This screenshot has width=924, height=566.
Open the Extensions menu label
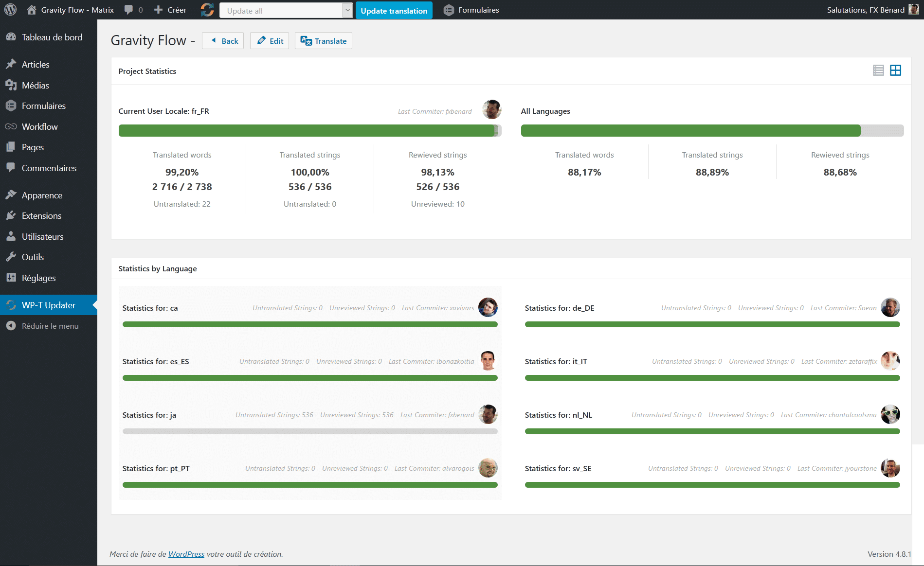click(x=41, y=215)
